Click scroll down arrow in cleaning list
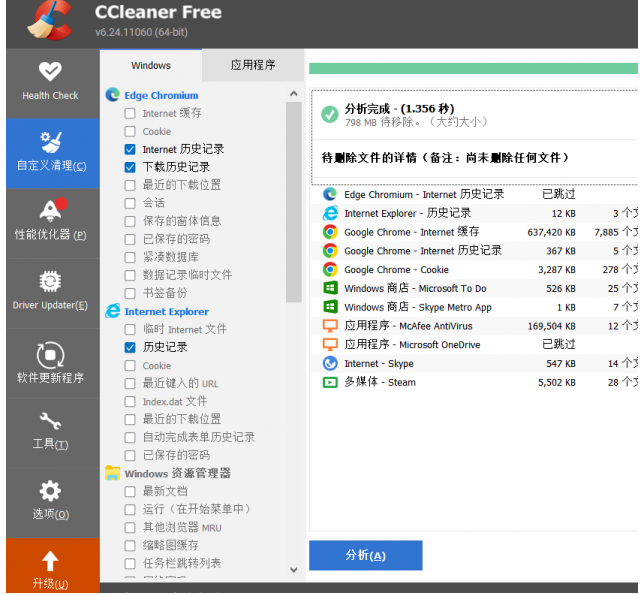640x595 pixels. tap(294, 569)
